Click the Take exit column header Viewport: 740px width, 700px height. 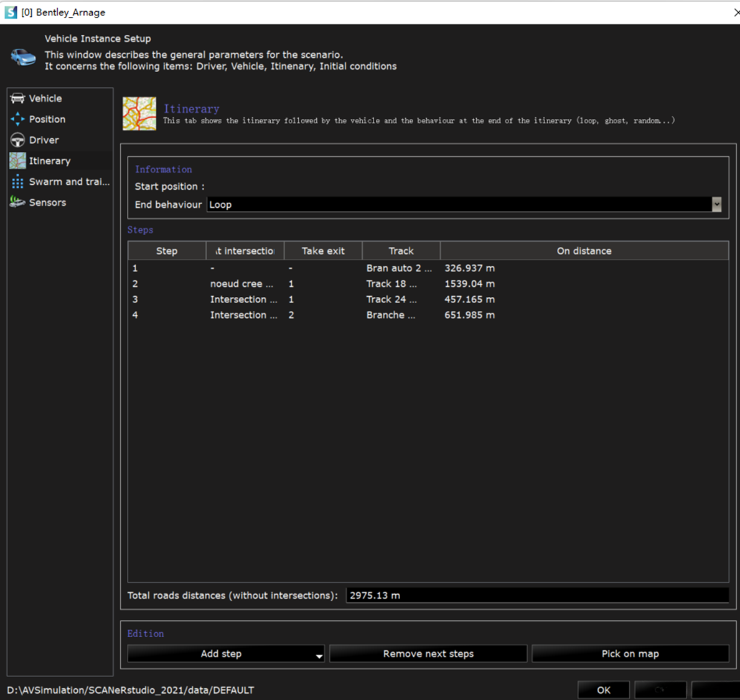323,251
